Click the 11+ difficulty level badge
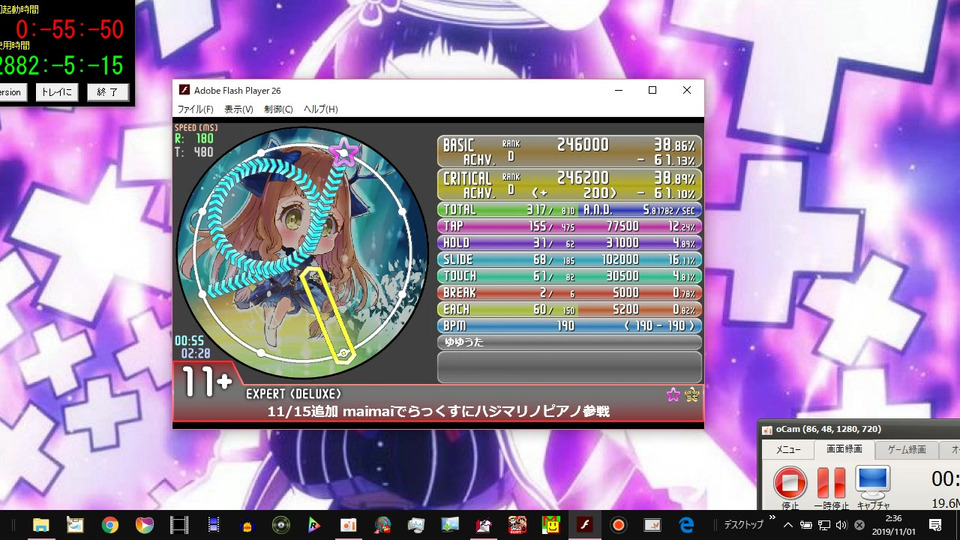The width and height of the screenshot is (960, 540). pyautogui.click(x=206, y=383)
